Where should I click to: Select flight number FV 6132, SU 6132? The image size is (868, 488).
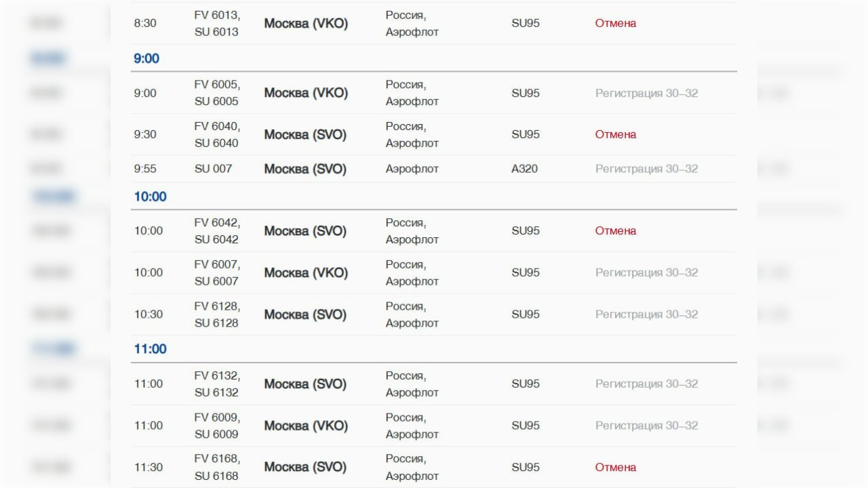pos(217,384)
